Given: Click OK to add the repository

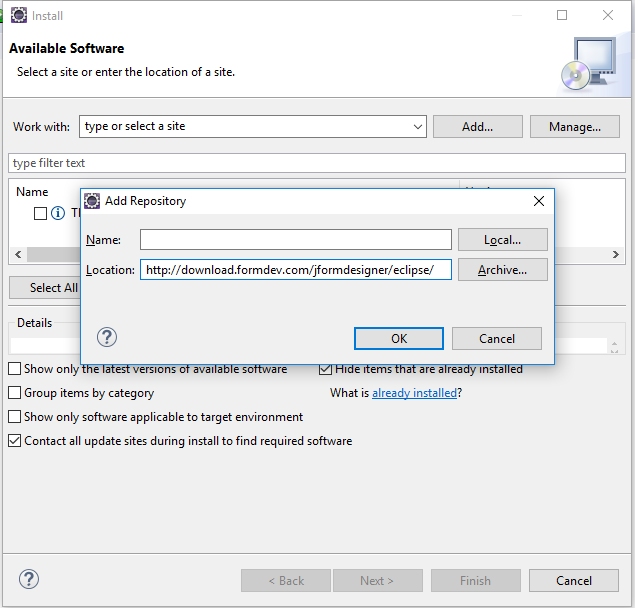Looking at the screenshot, I should 398,338.
